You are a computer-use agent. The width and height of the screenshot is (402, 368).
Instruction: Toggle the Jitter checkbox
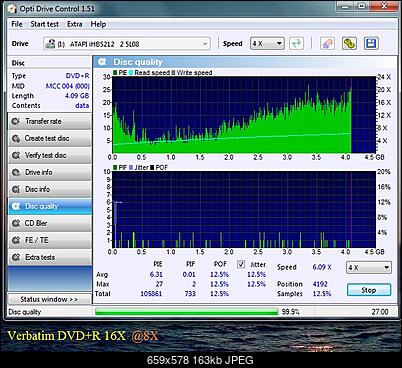point(241,264)
